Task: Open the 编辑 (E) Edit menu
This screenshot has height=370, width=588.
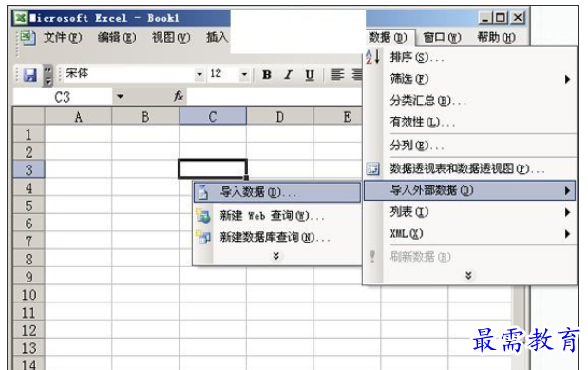Action: point(117,37)
